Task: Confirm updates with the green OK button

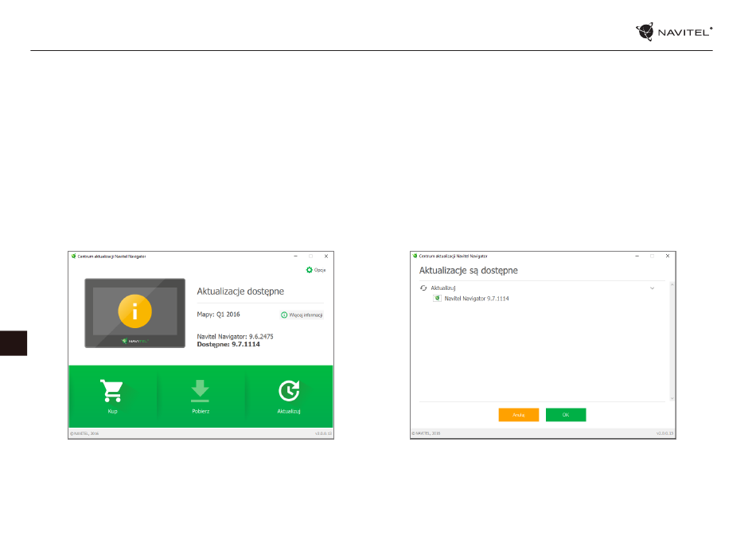Action: click(566, 415)
